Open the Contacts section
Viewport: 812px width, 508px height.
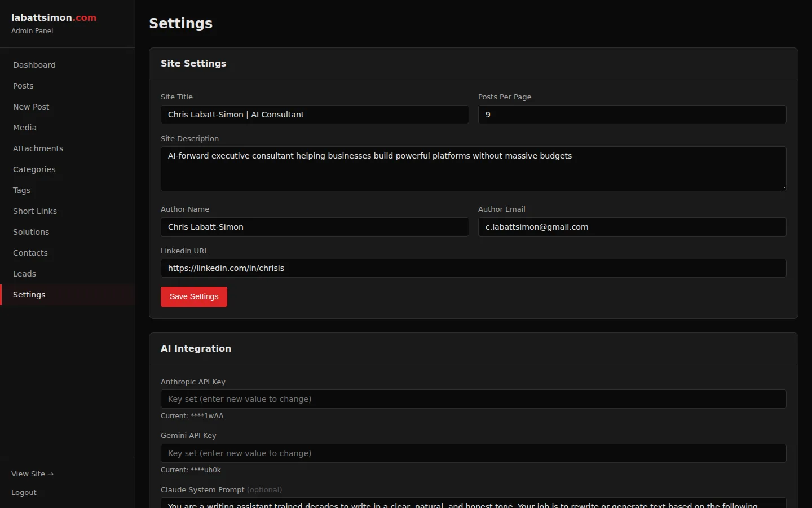coord(30,252)
